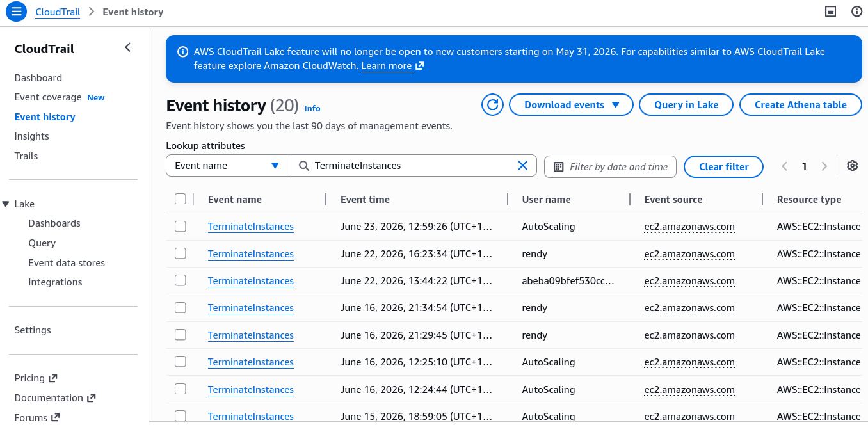Viewport: 868px width, 425px height.
Task: Sort by Event time column header
Action: (365, 200)
